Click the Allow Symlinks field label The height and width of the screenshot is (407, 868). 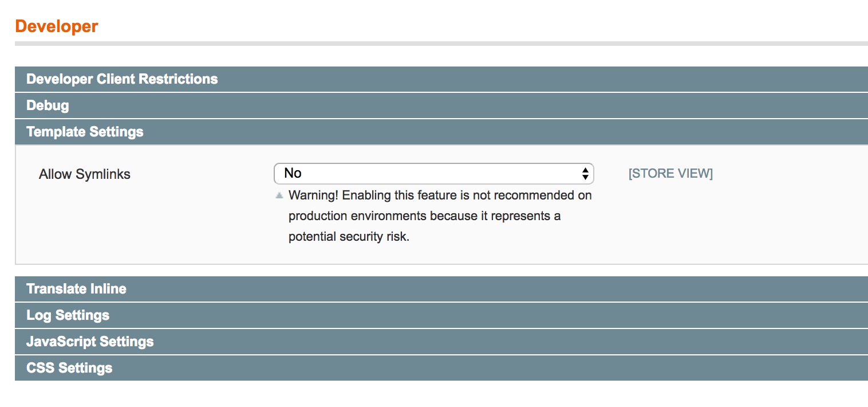(85, 174)
